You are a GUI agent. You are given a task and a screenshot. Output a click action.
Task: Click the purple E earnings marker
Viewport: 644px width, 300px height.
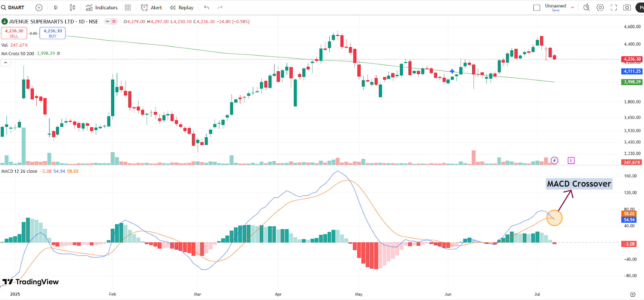point(571,161)
